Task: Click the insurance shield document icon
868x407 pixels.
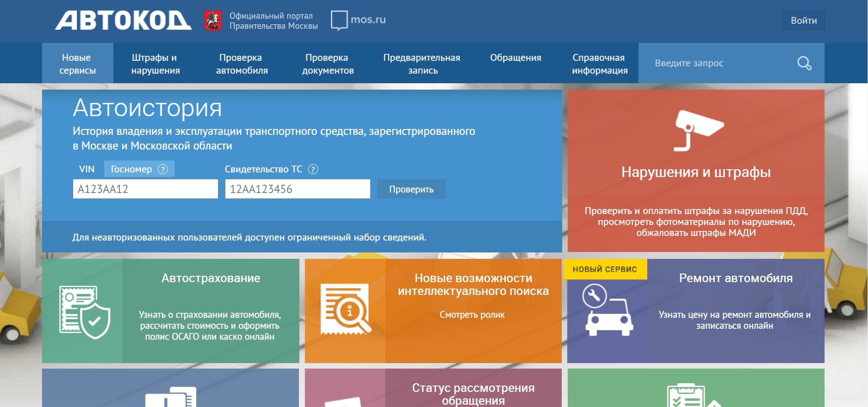Action: [85, 312]
